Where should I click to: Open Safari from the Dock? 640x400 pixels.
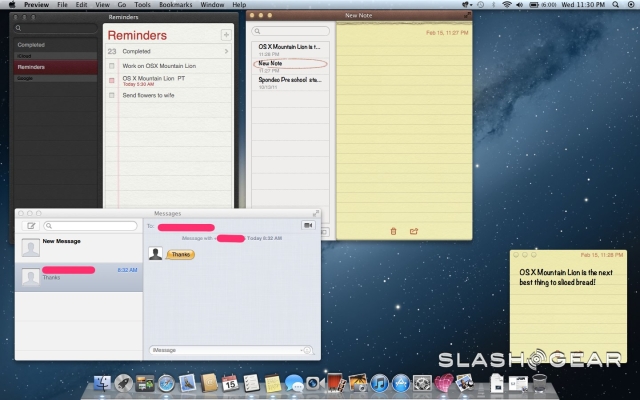(x=166, y=383)
